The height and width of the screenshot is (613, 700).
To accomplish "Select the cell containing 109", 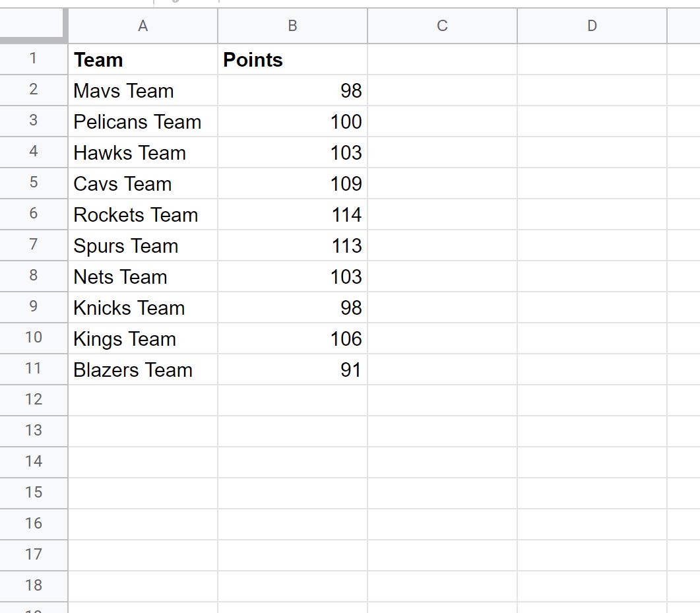I will (292, 183).
